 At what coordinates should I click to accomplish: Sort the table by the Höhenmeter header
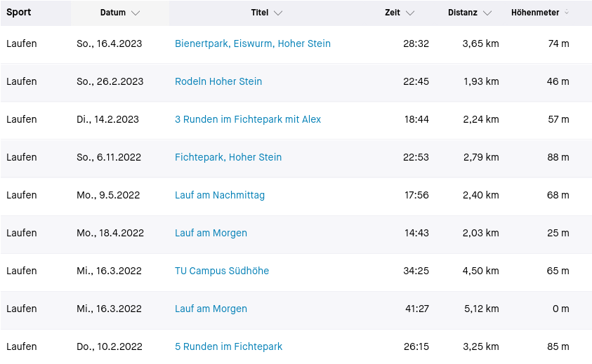tap(535, 13)
